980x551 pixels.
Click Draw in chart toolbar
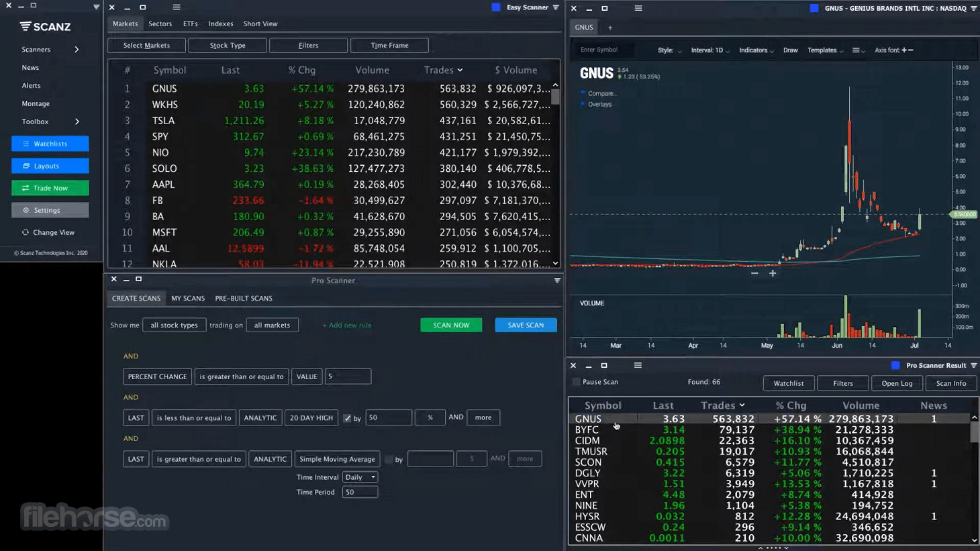tap(791, 50)
